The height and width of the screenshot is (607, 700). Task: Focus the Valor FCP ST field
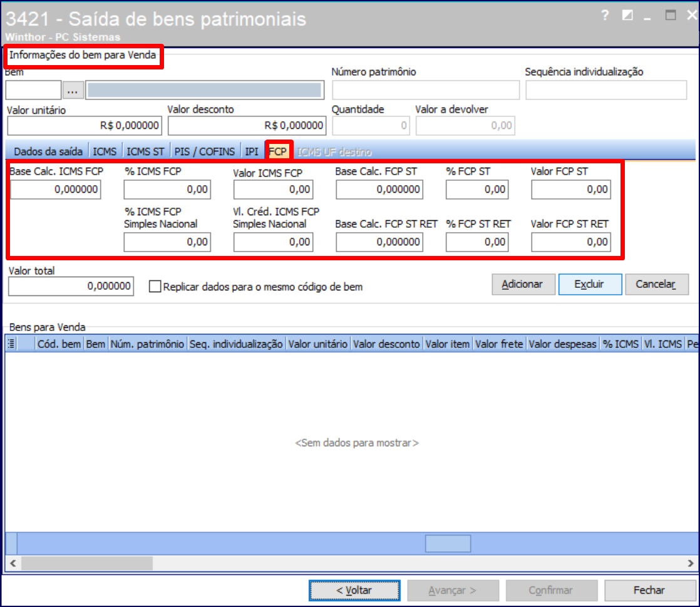[x=571, y=189]
